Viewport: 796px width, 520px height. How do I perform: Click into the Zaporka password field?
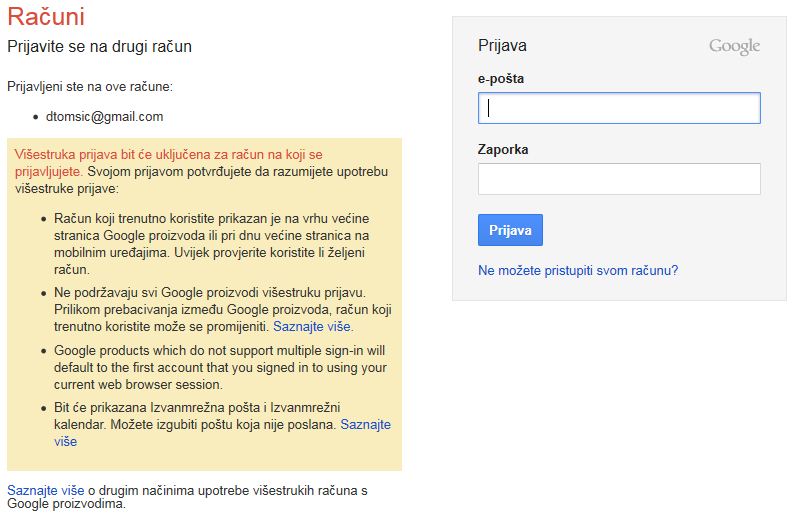(619, 179)
